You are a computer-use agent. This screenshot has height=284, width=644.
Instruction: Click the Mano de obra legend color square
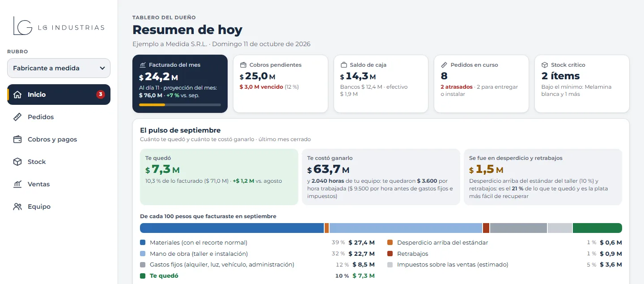143,254
